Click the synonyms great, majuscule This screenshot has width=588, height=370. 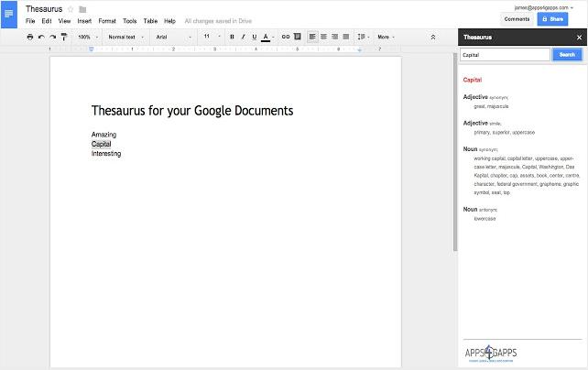[491, 106]
